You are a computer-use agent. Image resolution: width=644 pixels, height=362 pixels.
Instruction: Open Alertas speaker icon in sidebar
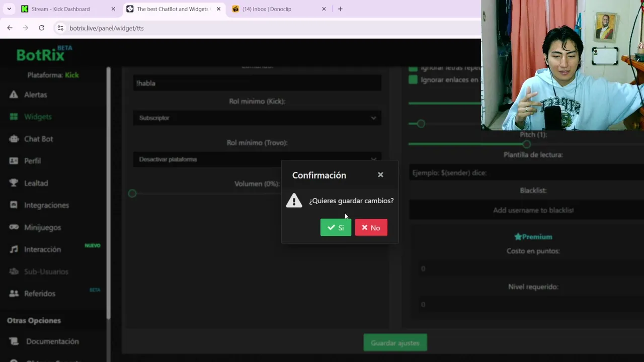point(14,95)
